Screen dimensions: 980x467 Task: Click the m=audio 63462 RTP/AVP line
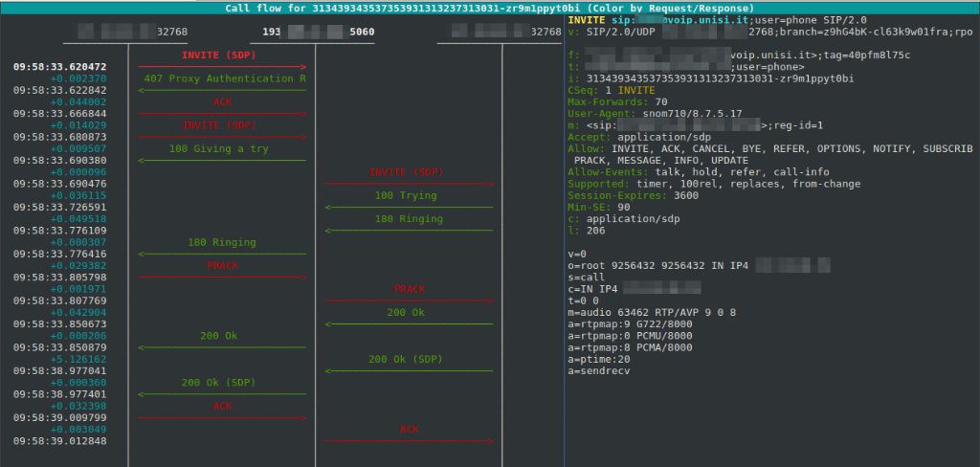coord(652,312)
